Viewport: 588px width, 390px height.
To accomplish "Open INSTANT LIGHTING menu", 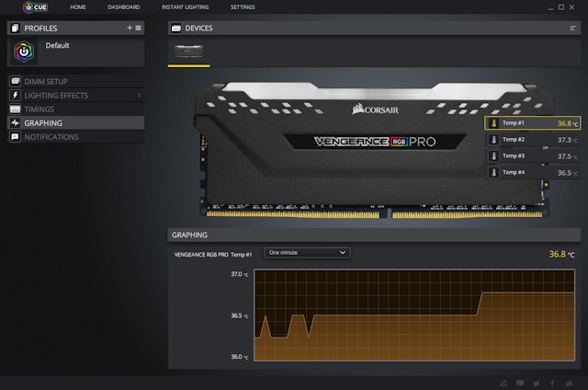I will pos(185,7).
